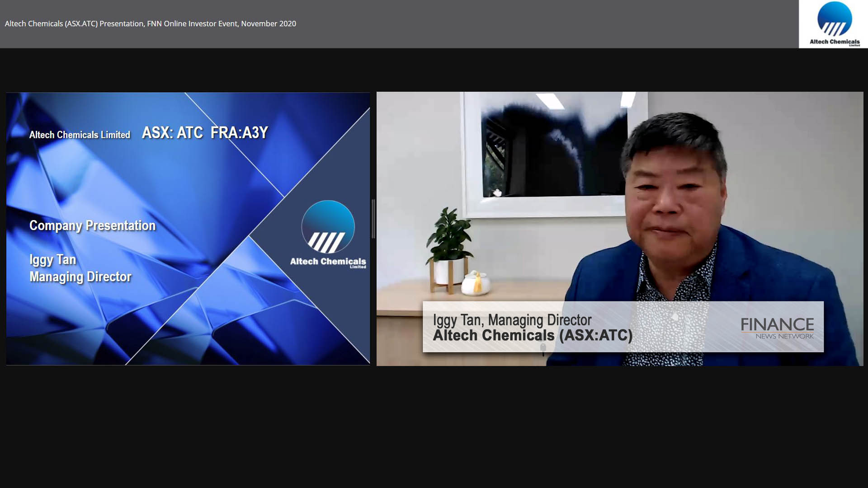Click the ceiling light above the painting
Viewport: 868px width, 488px height.
pos(550,101)
